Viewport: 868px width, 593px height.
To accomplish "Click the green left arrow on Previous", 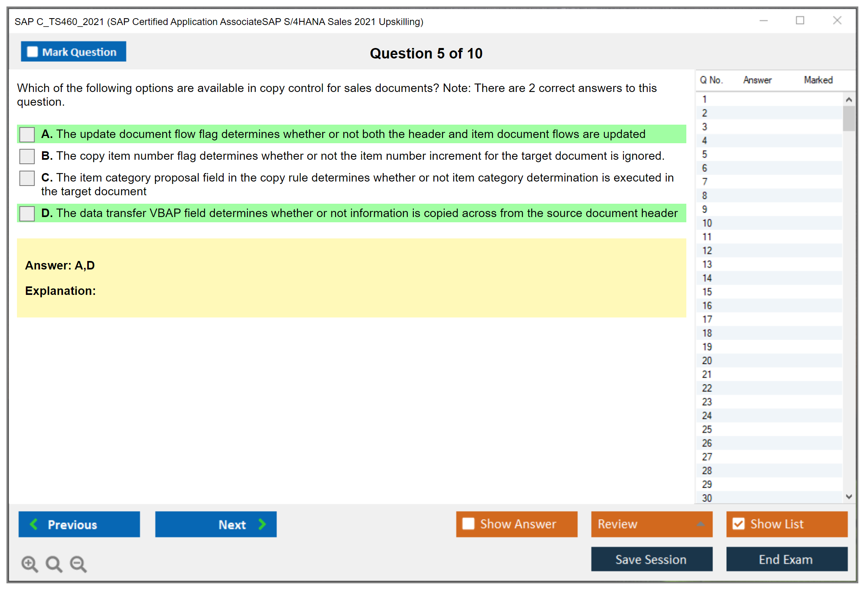I will [x=34, y=524].
